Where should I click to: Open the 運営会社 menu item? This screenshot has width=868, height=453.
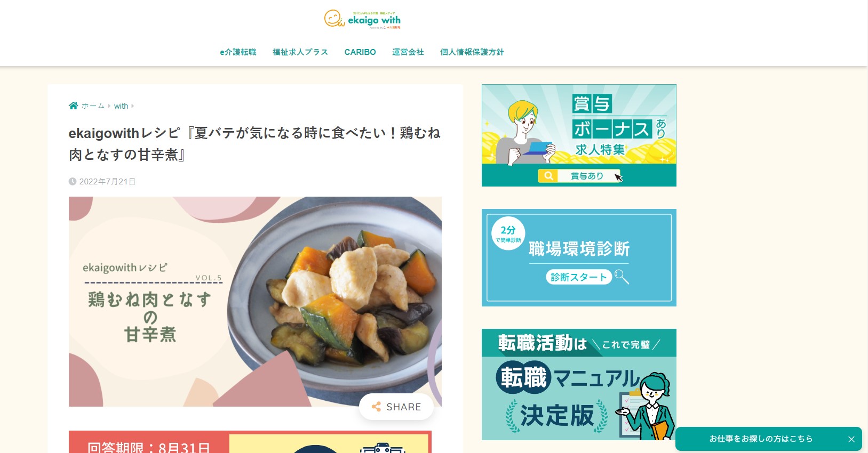408,52
